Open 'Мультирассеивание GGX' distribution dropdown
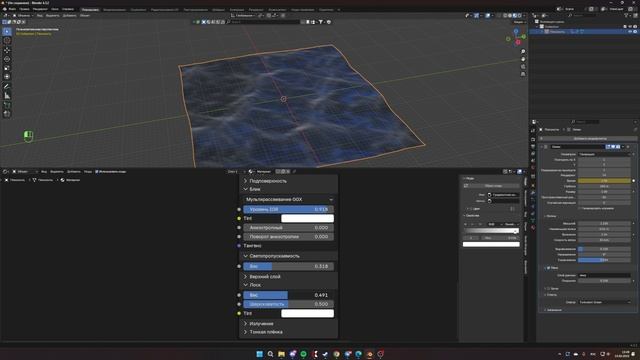 [x=289, y=200]
